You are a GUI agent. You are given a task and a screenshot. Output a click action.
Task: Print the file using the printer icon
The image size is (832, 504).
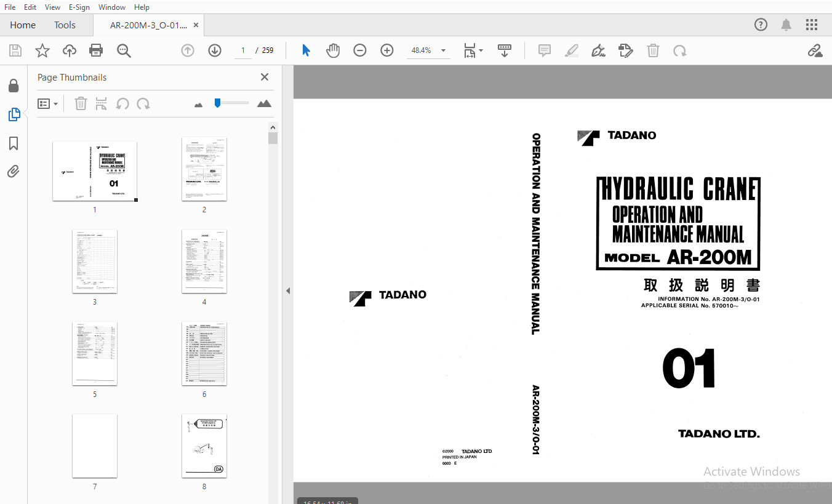[x=96, y=50]
